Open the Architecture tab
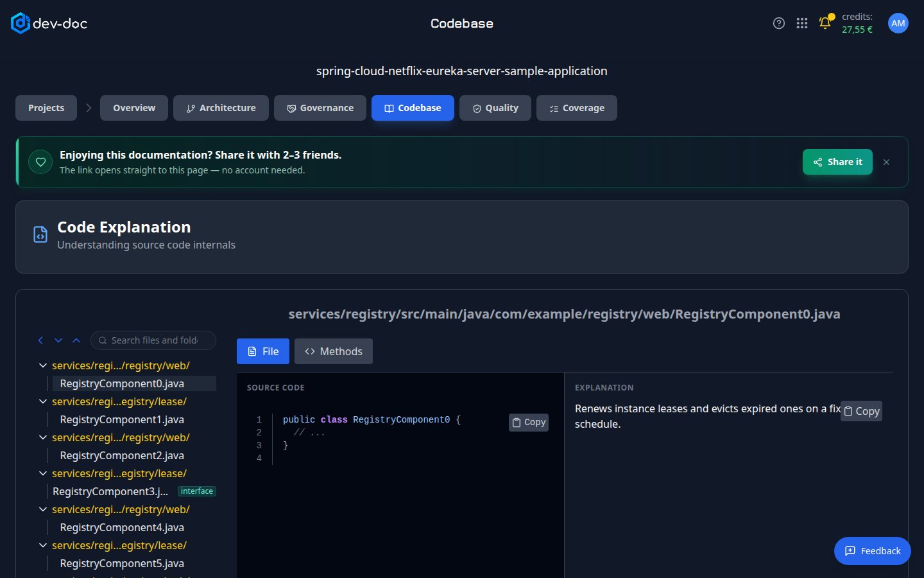Image resolution: width=924 pixels, height=578 pixels. point(221,108)
